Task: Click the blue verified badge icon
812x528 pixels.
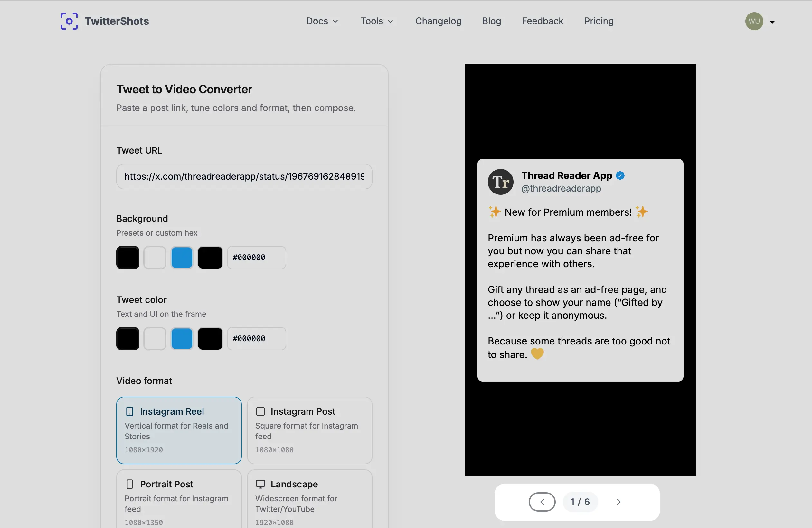Action: click(620, 176)
